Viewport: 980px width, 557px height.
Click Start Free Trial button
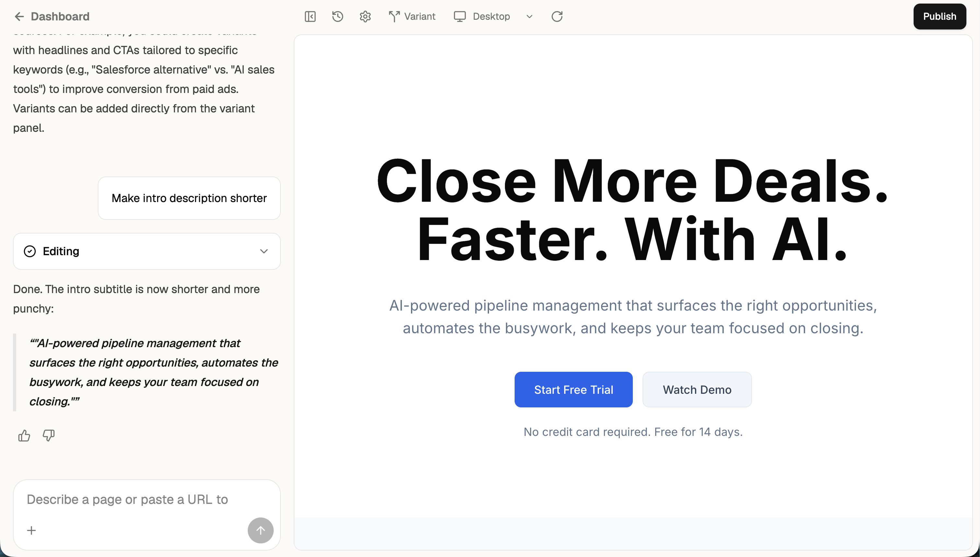[x=573, y=390]
